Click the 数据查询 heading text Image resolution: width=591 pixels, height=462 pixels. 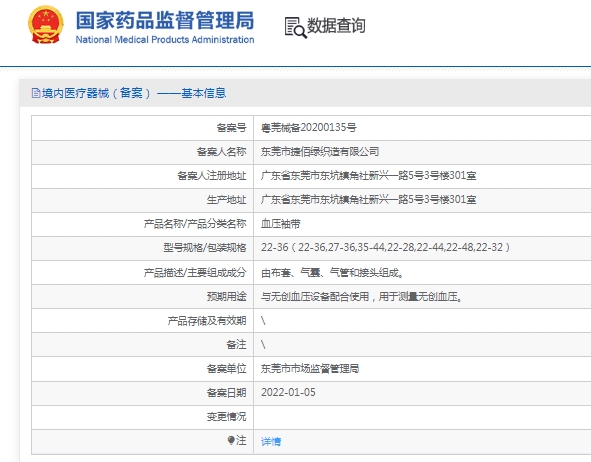(336, 26)
